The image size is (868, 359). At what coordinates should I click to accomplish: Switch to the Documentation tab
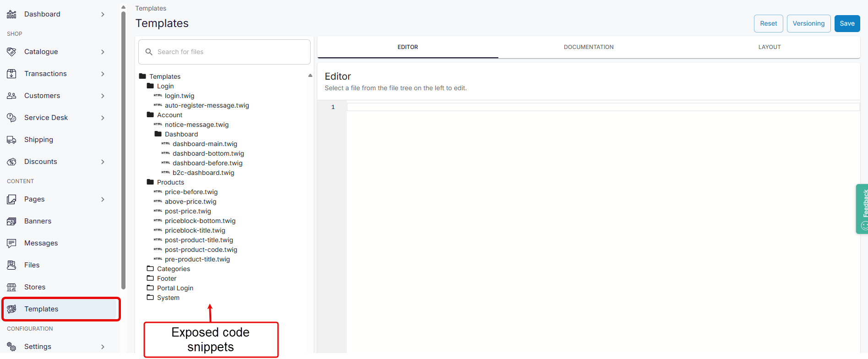click(x=588, y=47)
